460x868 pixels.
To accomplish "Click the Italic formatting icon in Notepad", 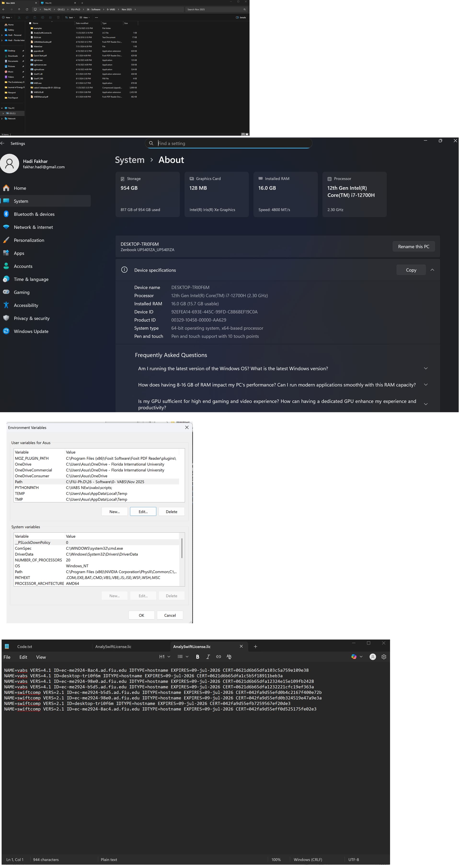I will [208, 657].
